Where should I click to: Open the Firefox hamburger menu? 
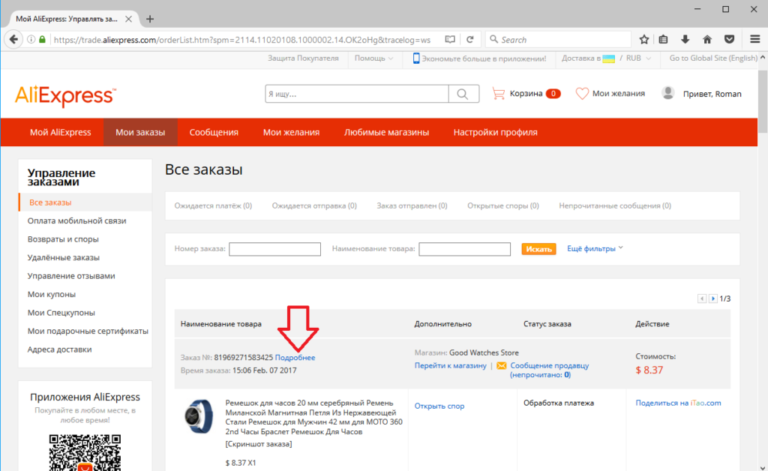coord(755,40)
